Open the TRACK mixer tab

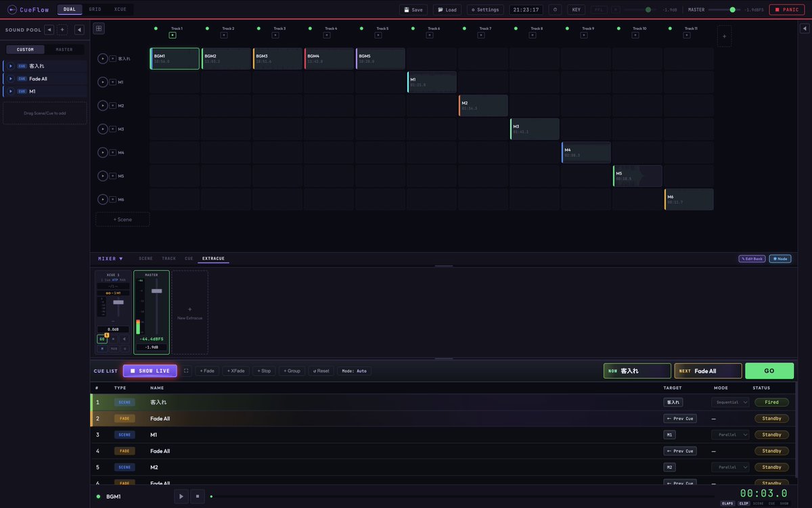coord(168,258)
